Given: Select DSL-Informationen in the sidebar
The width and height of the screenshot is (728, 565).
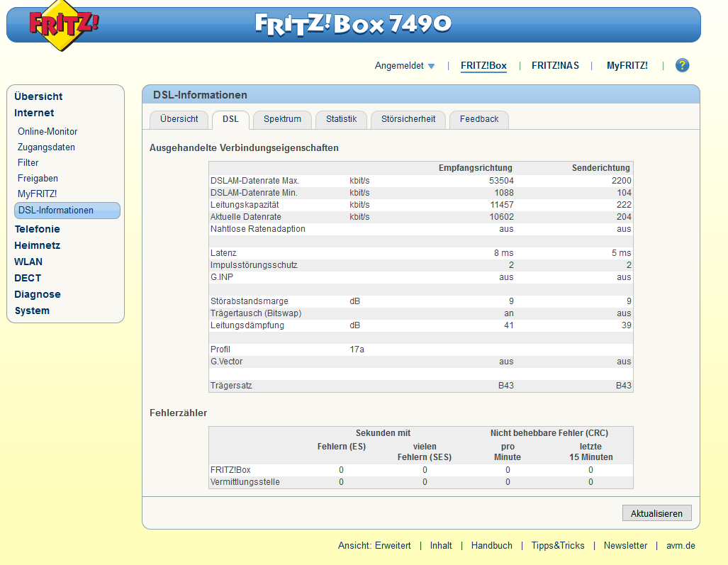Looking at the screenshot, I should tap(67, 211).
